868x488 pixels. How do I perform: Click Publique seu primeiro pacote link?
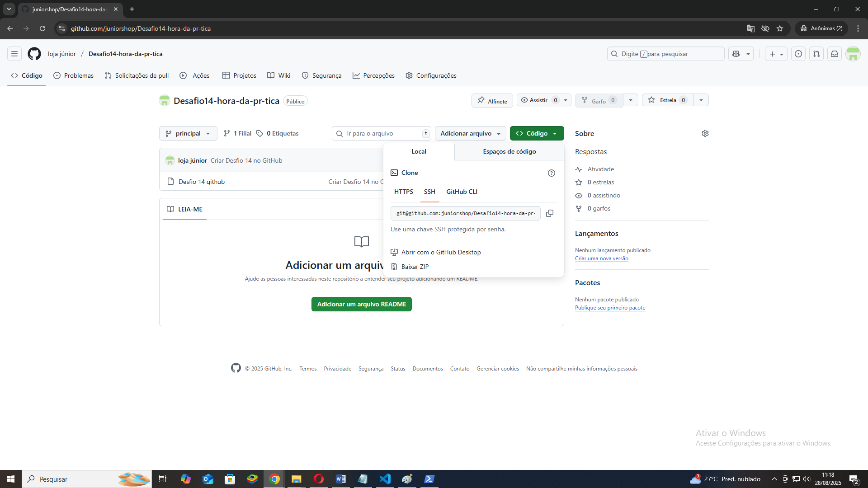(610, 308)
